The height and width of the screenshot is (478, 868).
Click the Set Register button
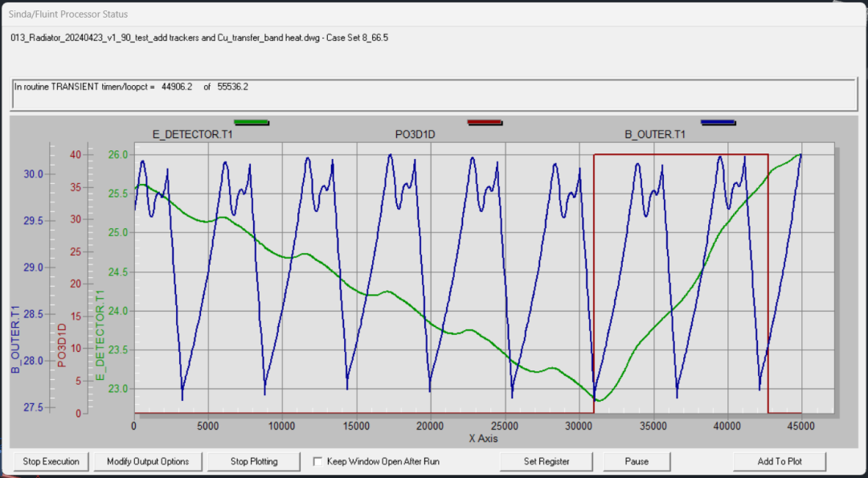(x=547, y=461)
